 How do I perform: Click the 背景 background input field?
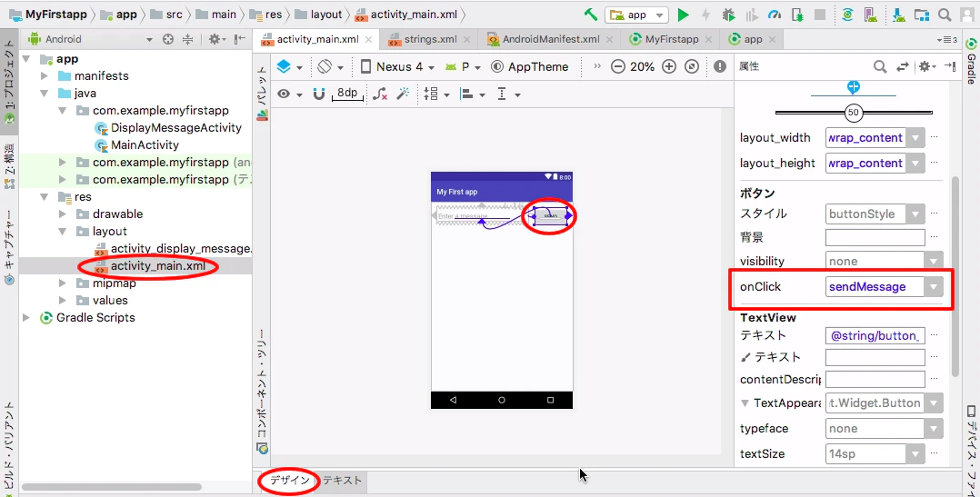[x=875, y=237]
